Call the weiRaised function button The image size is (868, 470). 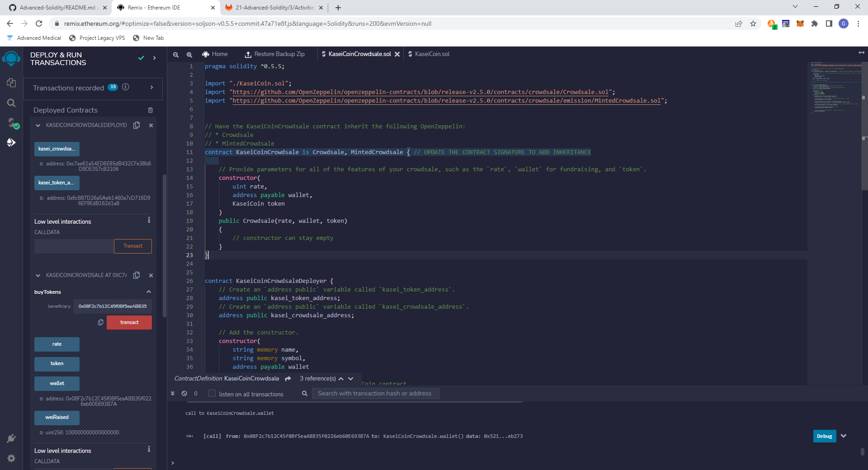[57, 418]
